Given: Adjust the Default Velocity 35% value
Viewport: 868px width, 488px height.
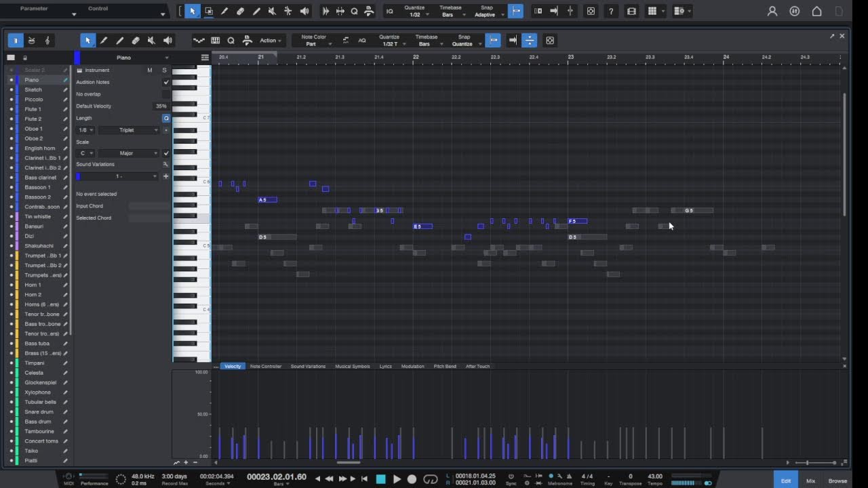Looking at the screenshot, I should 161,106.
